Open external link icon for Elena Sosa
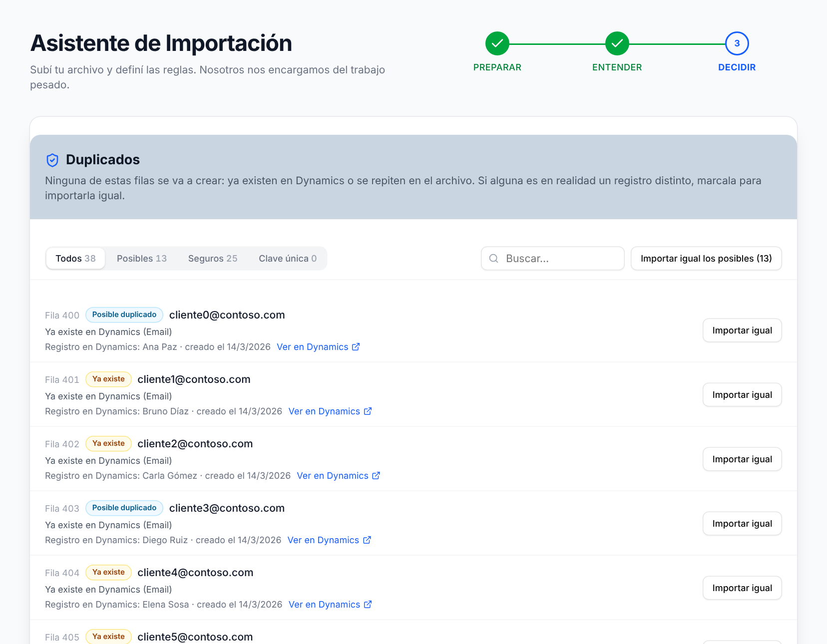 [x=368, y=605]
